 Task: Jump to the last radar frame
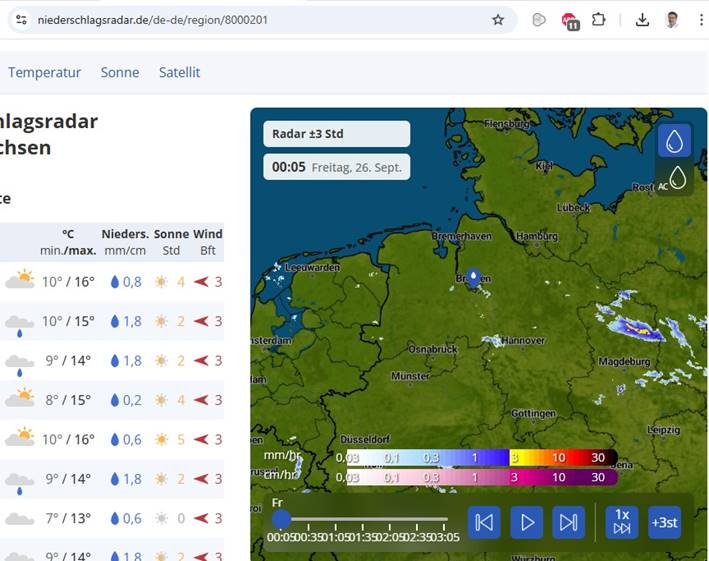click(x=568, y=522)
